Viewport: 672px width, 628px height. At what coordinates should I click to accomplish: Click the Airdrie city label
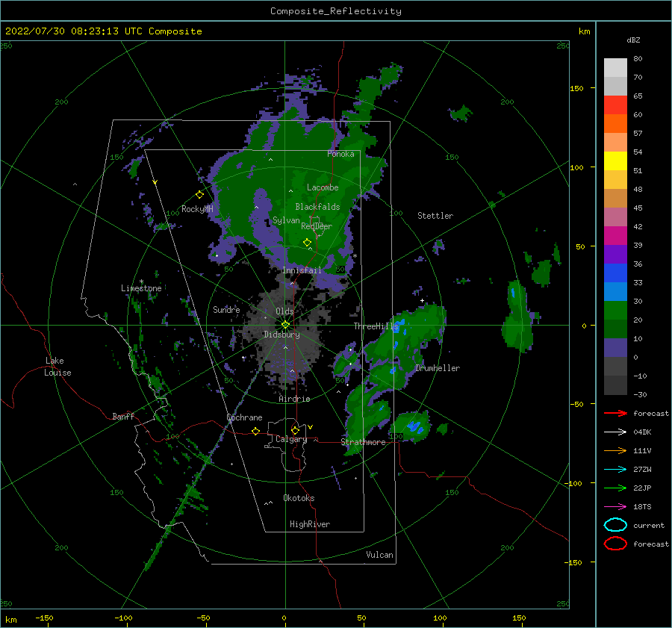[x=294, y=399]
